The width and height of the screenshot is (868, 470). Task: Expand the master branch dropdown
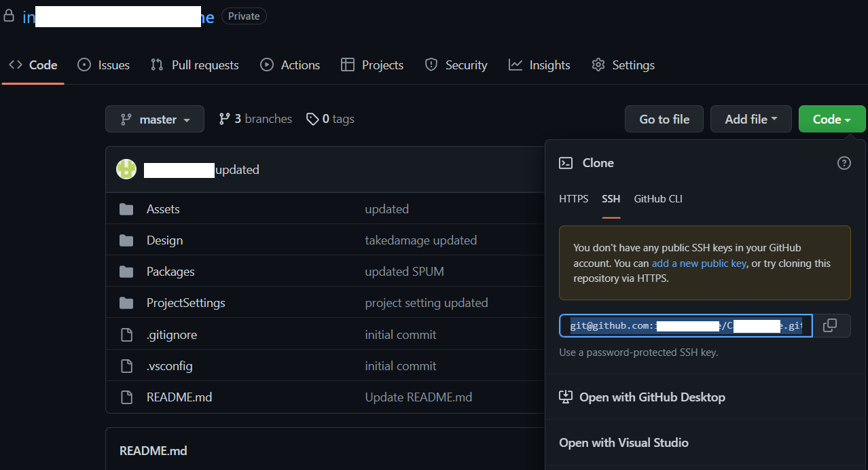[155, 119]
